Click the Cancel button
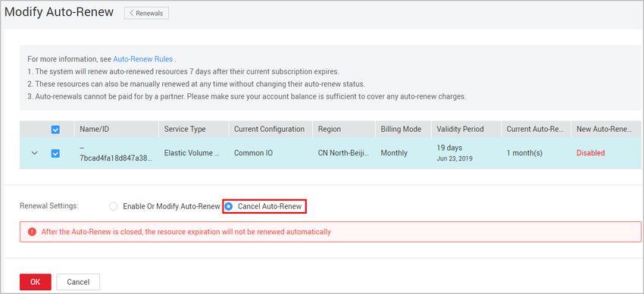The height and width of the screenshot is (294, 644). tap(78, 282)
